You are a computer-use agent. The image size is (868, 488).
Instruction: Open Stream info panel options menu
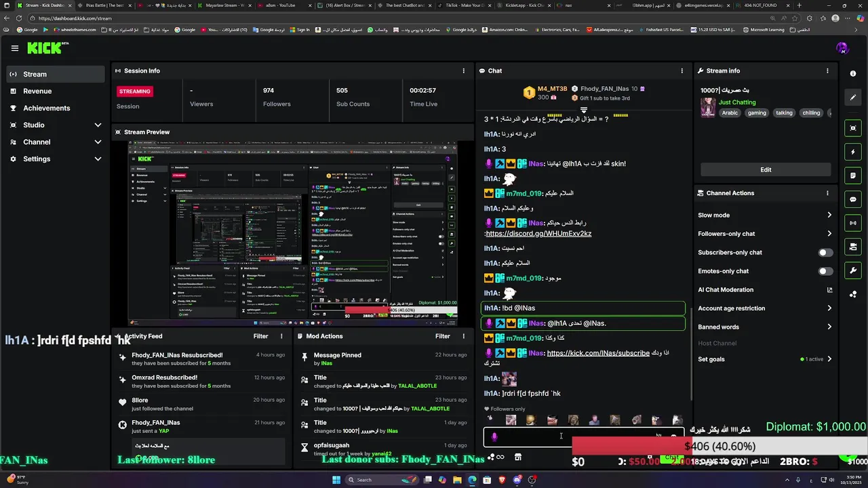click(827, 70)
